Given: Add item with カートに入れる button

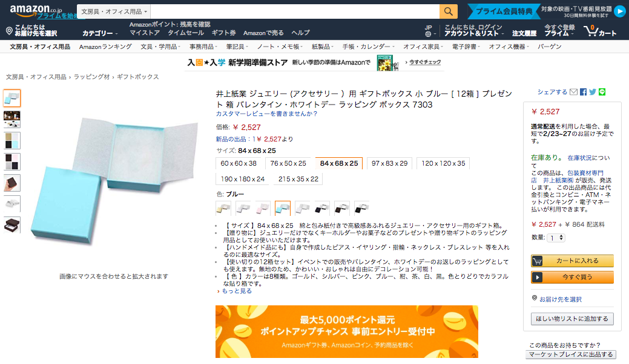Looking at the screenshot, I should 572,261.
